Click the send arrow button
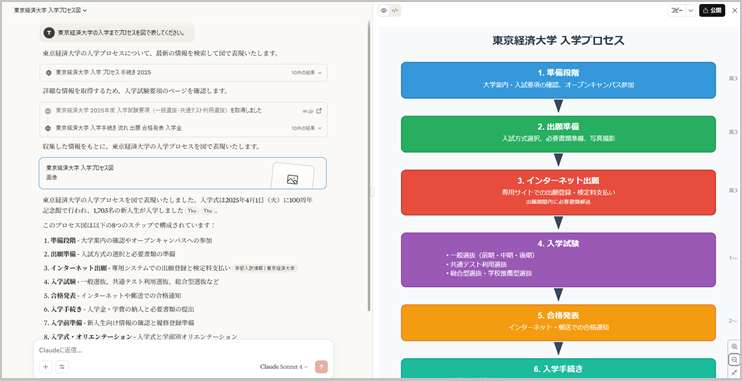 click(x=321, y=367)
